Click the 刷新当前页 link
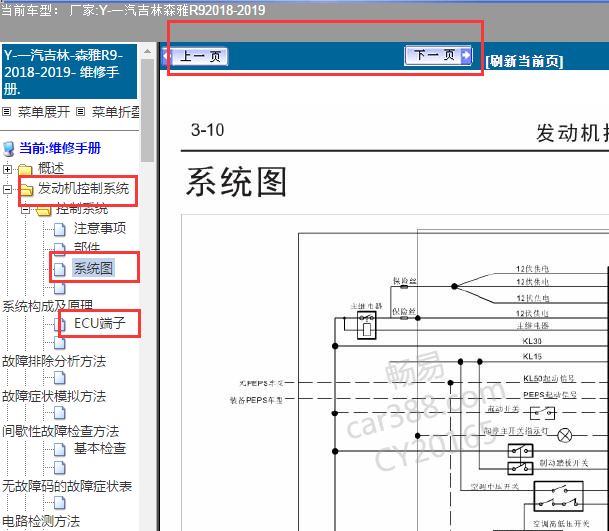The width and height of the screenshot is (609, 531). (524, 61)
